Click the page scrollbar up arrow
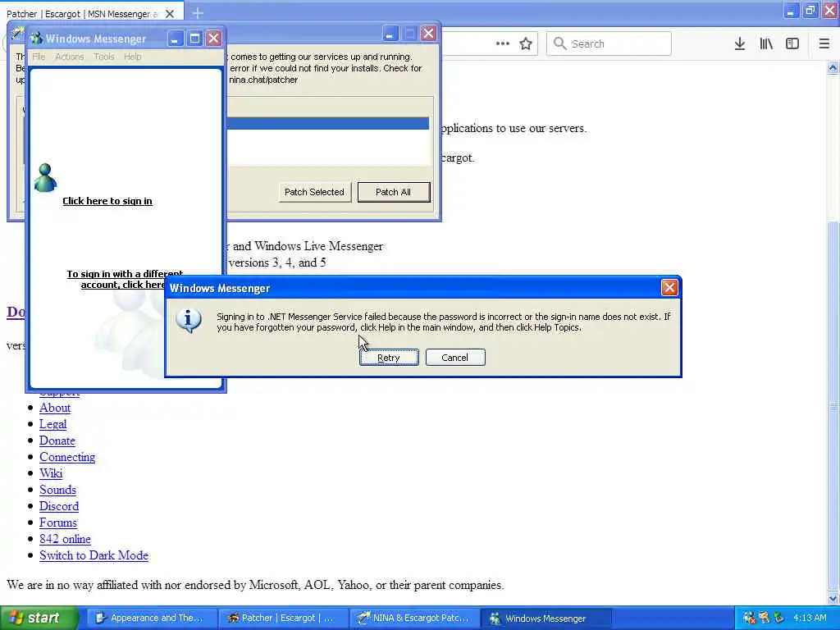Viewport: 840px width, 630px height. tap(833, 68)
